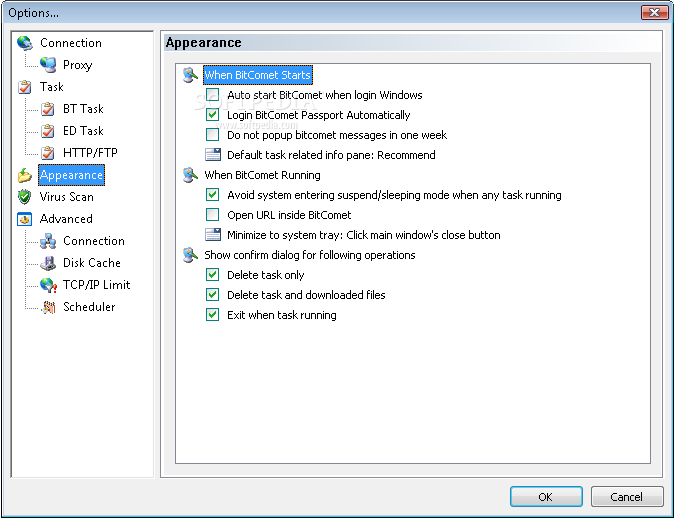
Task: Enable Auto start BitComet when login Windows
Action: 212,95
